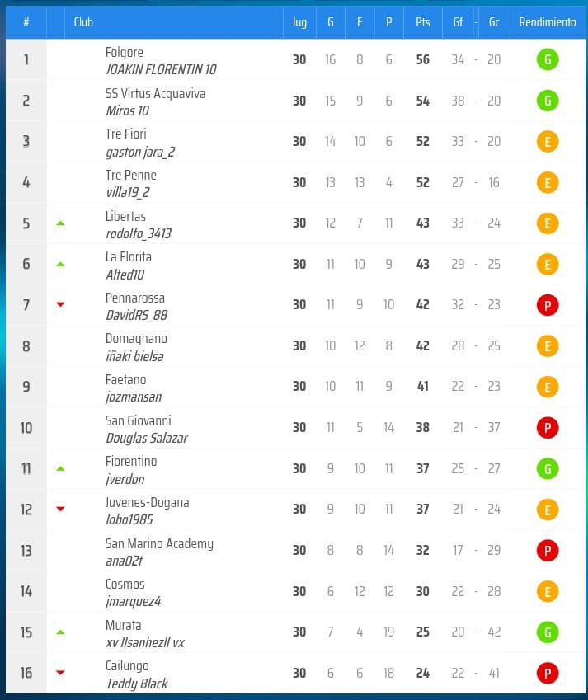Click the green up arrow beside Murata

click(x=59, y=632)
